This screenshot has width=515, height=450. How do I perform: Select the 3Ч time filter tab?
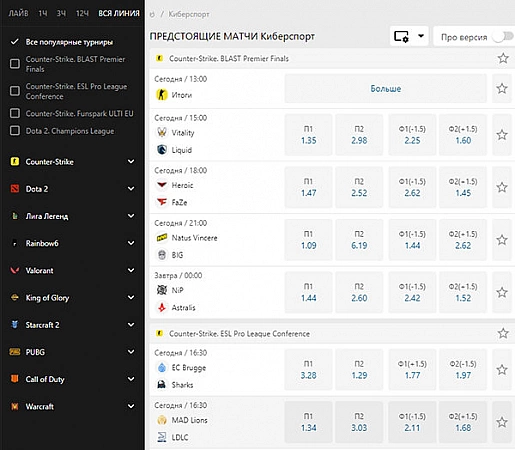tap(61, 13)
